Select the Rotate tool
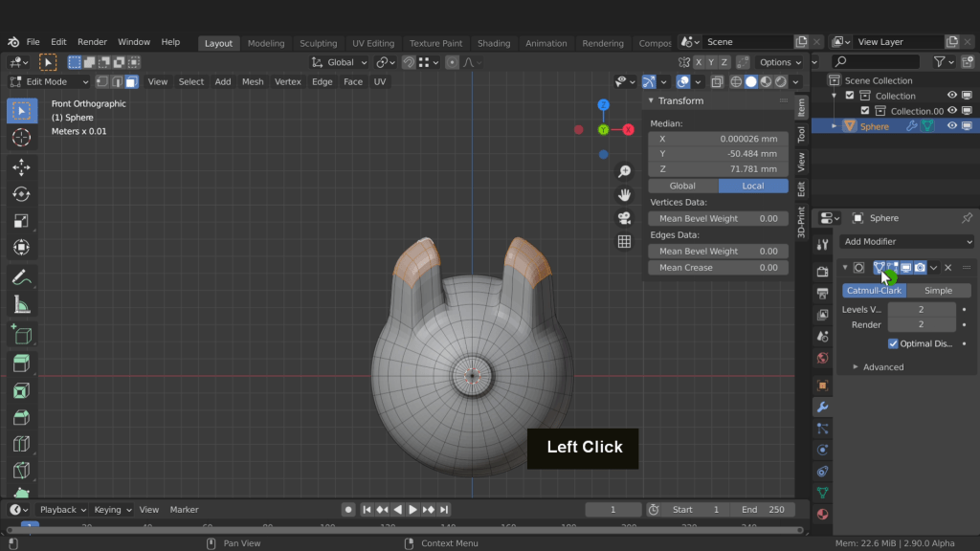Viewport: 980px width, 551px height. 21,194
